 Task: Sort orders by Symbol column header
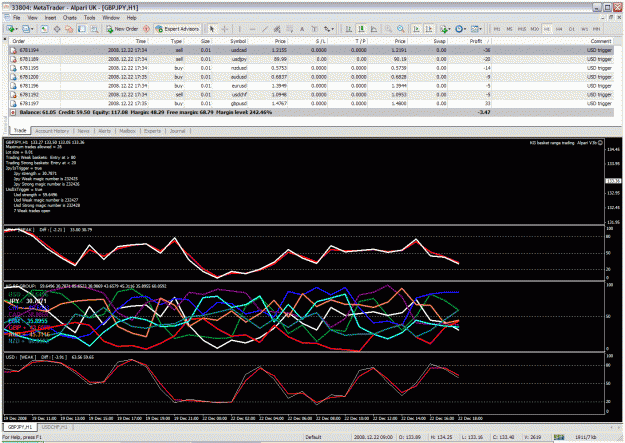[x=238, y=41]
